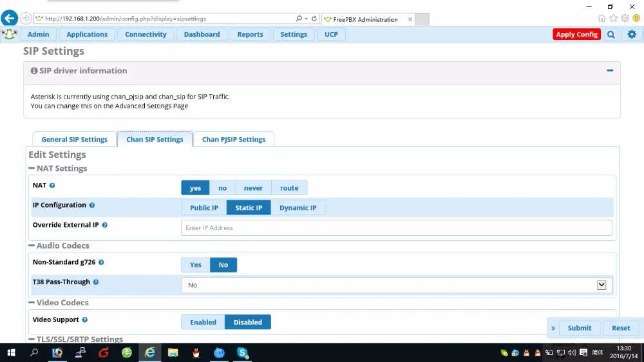
Task: Click the red Apply Config button
Action: tap(576, 35)
